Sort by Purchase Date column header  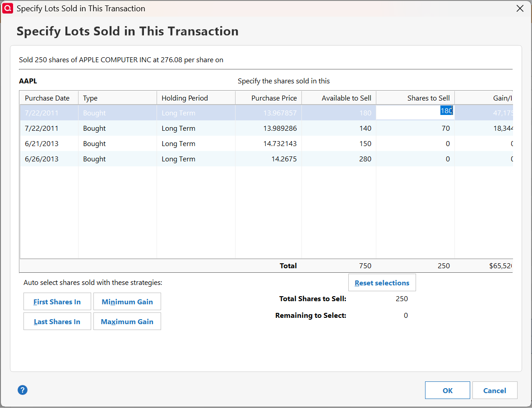click(47, 98)
